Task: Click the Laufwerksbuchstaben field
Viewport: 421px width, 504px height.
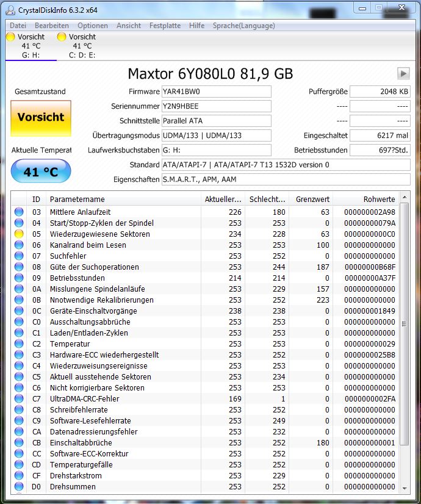Action: pos(216,150)
